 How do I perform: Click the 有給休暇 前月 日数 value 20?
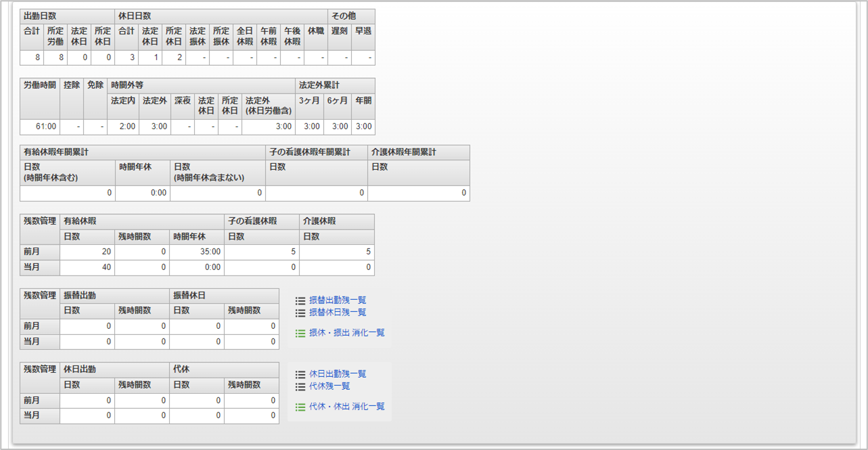click(87, 252)
